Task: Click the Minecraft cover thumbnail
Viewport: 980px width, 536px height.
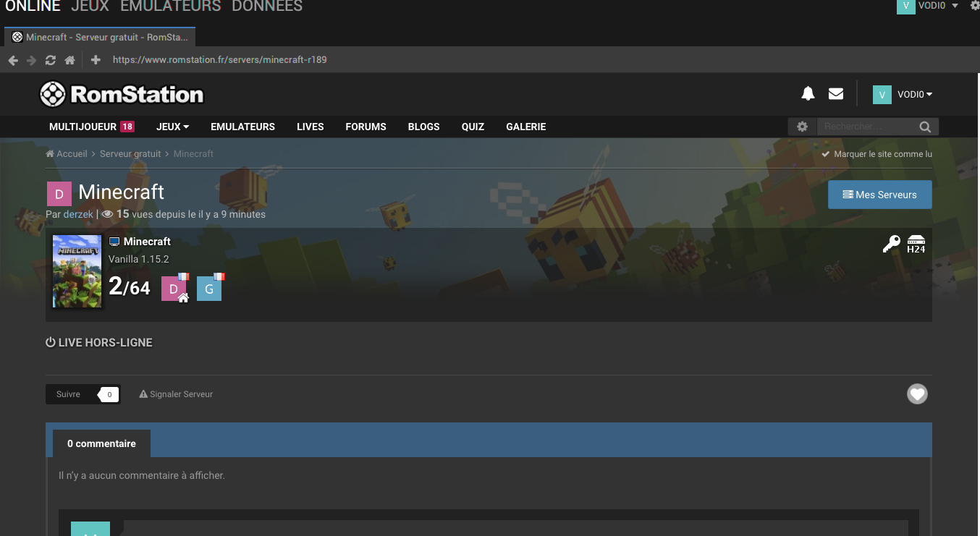Action: [77, 272]
